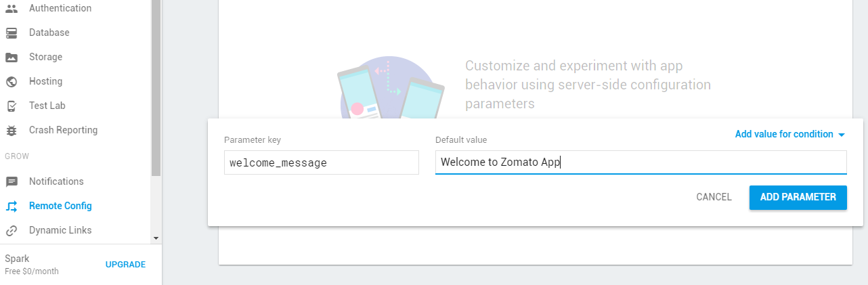Click the Remote Config arrows icon
This screenshot has height=285, width=868.
[12, 206]
